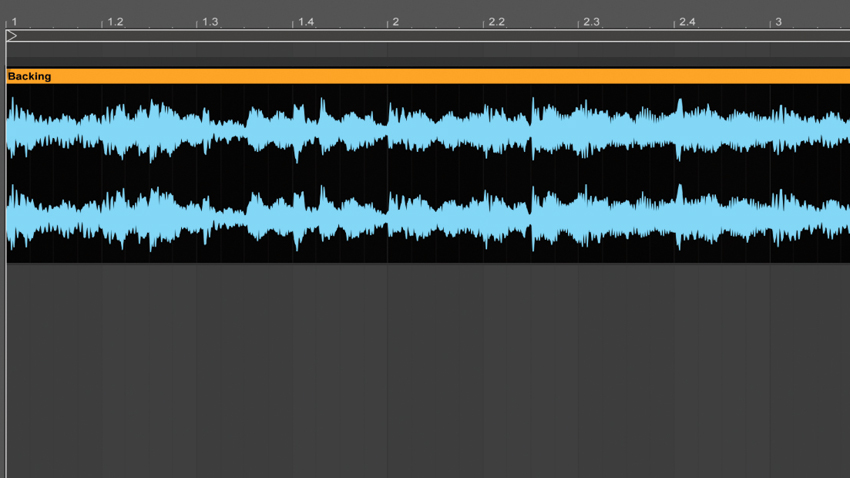Click ruler position 1.4
Viewport: 850px width, 478px height.
coord(306,22)
